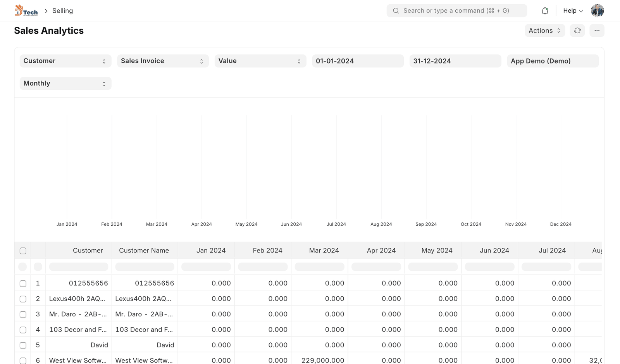Open the Value/Quantity dropdown
Screen dimensions: 620x364
[x=260, y=61]
